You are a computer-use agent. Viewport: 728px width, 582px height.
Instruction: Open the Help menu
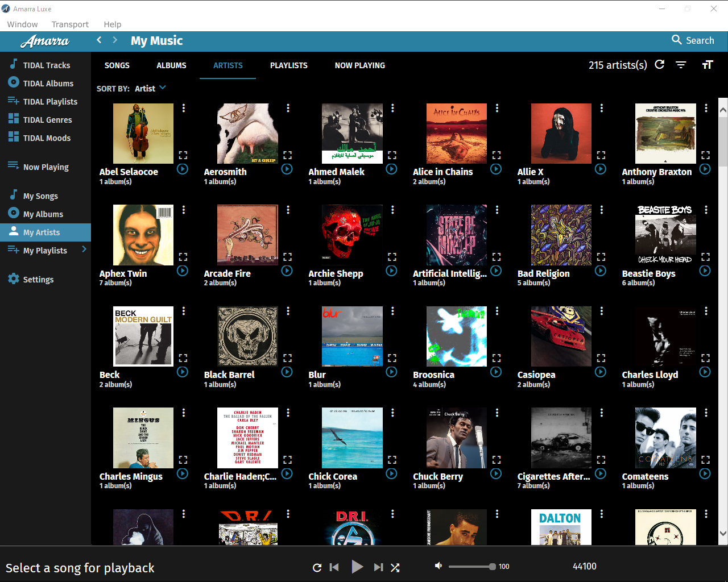(x=113, y=24)
